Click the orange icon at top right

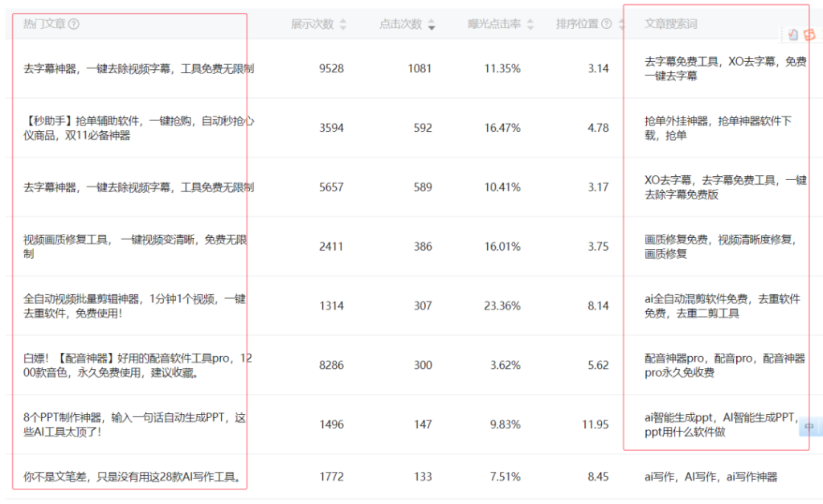point(809,35)
